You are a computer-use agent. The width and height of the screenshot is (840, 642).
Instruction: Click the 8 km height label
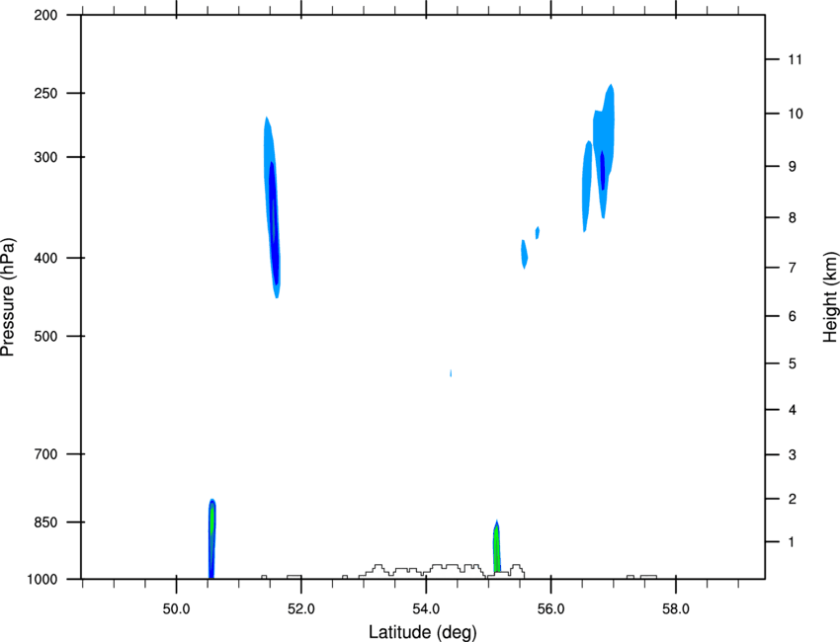[792, 217]
